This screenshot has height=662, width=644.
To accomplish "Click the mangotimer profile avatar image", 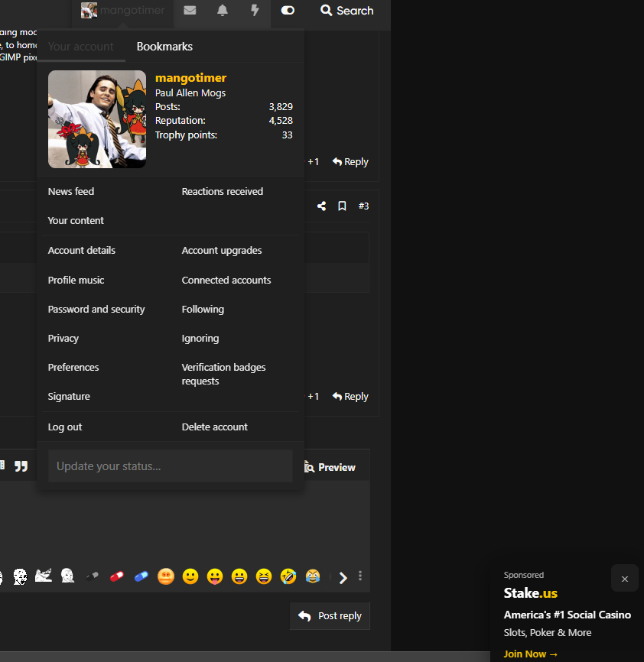I will (x=97, y=119).
